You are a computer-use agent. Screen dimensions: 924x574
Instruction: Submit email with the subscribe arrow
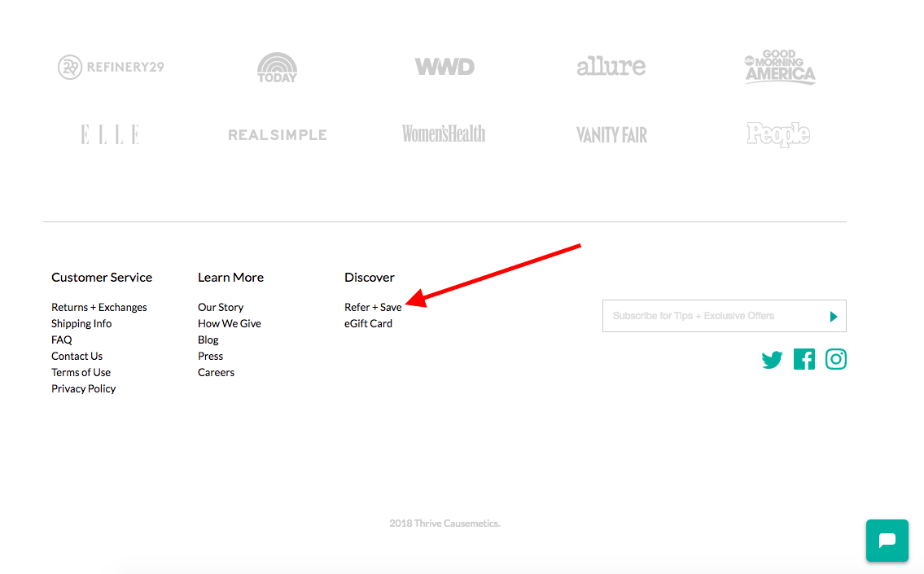(834, 317)
